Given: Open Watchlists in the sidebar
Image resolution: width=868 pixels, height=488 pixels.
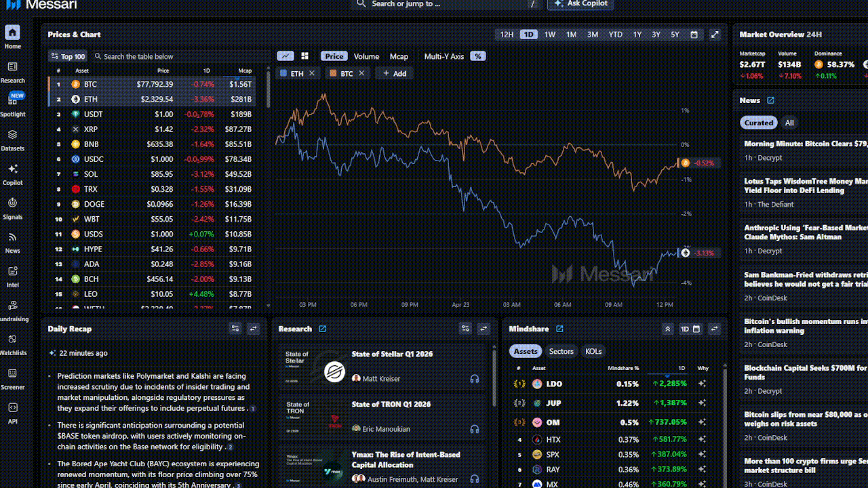Looking at the screenshot, I should [x=12, y=344].
